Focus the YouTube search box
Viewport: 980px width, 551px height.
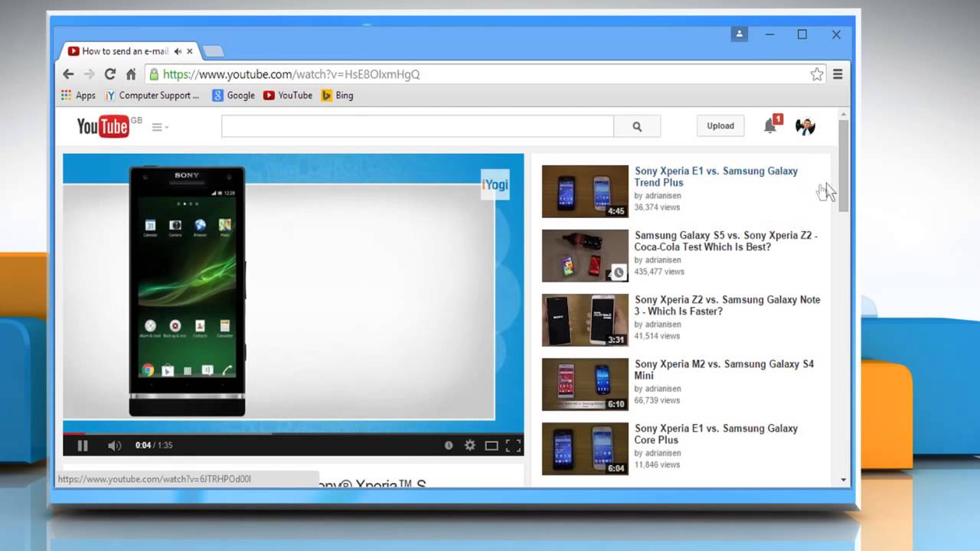point(417,126)
